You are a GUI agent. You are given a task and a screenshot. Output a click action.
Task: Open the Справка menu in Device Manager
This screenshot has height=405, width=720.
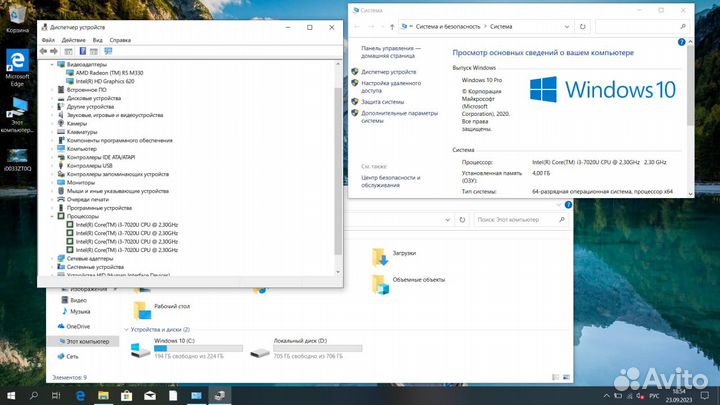pyautogui.click(x=120, y=40)
